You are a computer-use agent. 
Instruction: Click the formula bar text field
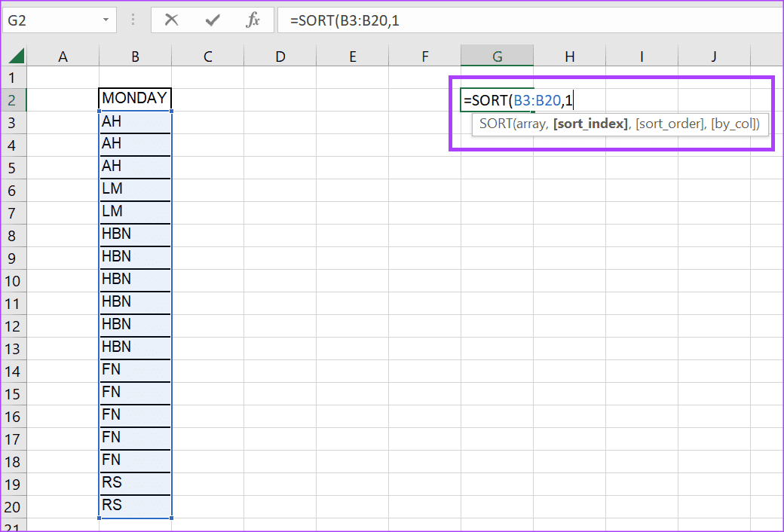click(528, 20)
